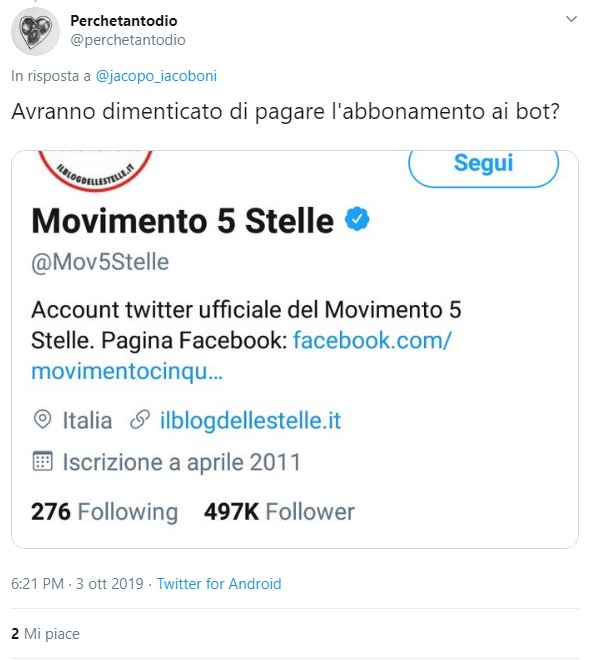Click the @Mov5Stelle handle text
Image resolution: width=590 pixels, height=660 pixels.
100,262
